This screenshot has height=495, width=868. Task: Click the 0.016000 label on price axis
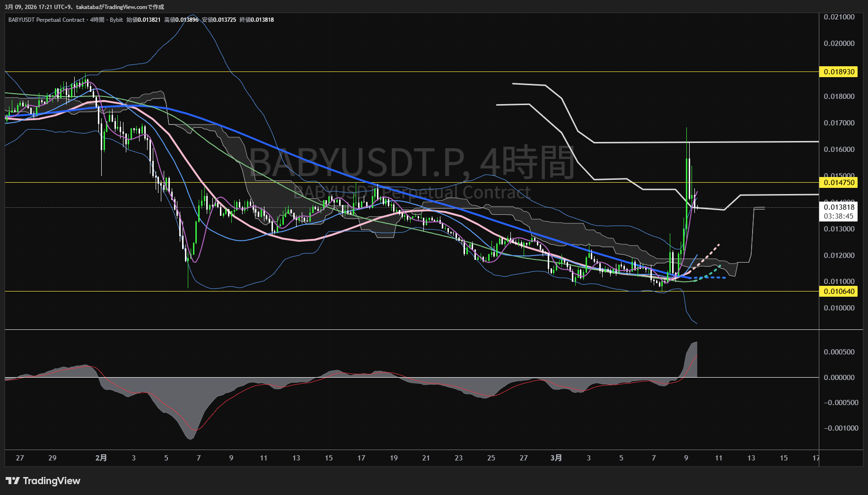point(839,150)
